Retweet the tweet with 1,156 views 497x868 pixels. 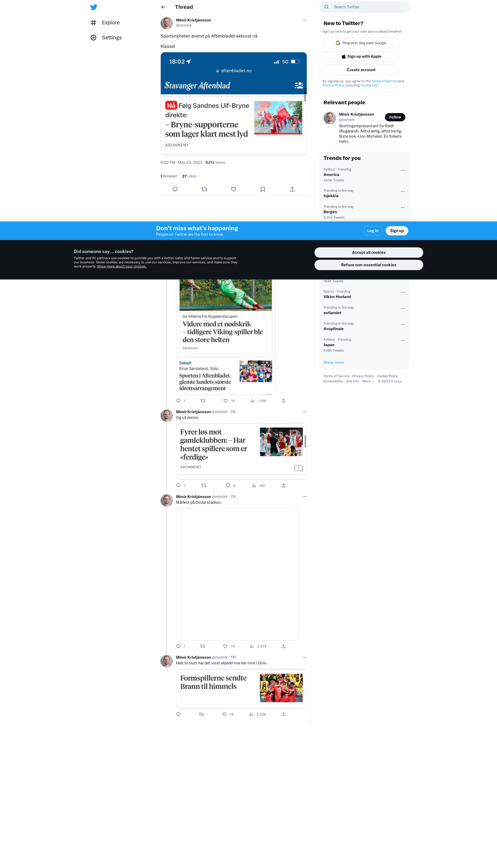pos(203,401)
